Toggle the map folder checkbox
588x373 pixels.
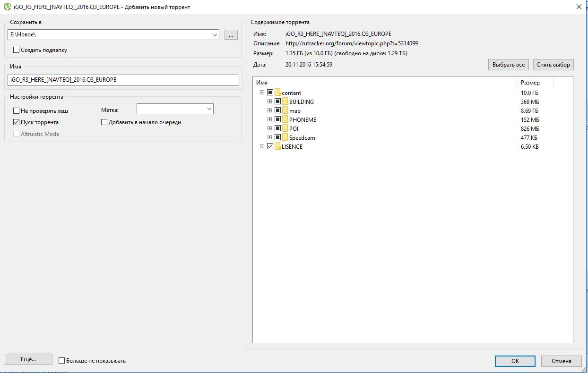coord(278,110)
